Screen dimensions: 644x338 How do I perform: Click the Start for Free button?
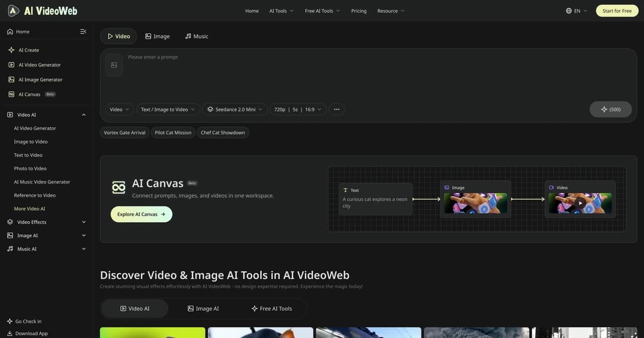617,11
